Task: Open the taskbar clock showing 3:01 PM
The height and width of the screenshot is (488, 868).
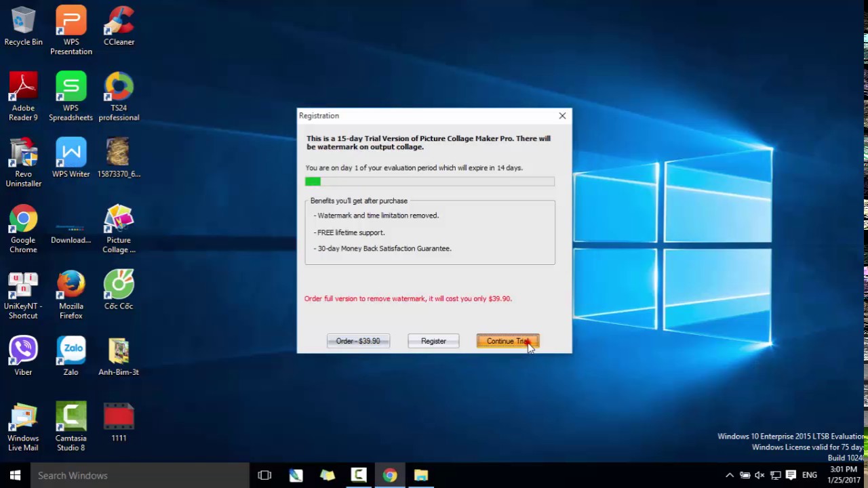Action: point(844,475)
